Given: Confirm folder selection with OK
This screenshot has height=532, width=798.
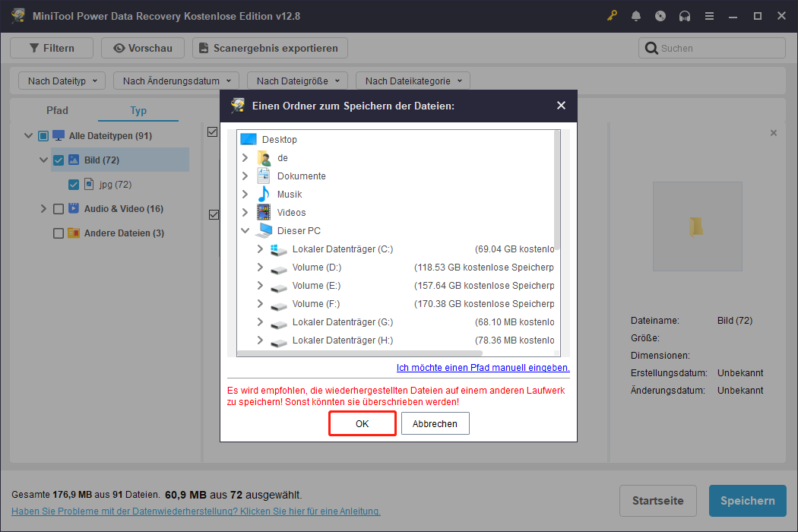Looking at the screenshot, I should point(362,423).
